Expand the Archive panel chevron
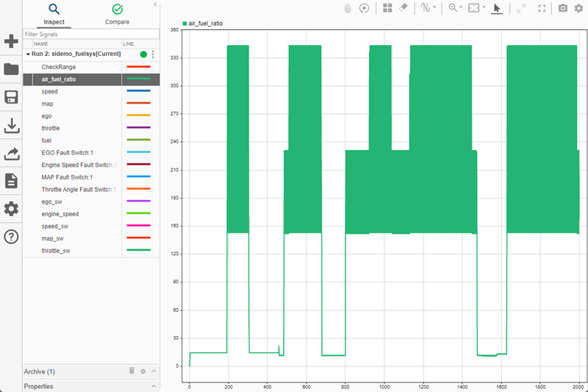This screenshot has height=392, width=588. tap(154, 371)
